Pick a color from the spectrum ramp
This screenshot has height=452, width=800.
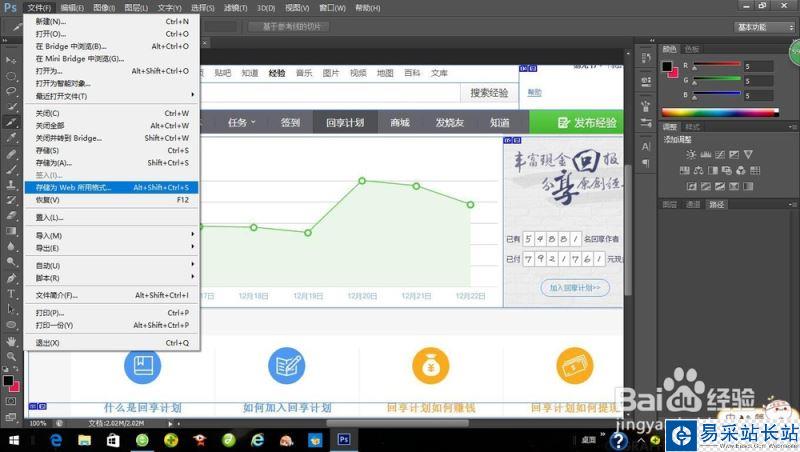click(x=720, y=113)
